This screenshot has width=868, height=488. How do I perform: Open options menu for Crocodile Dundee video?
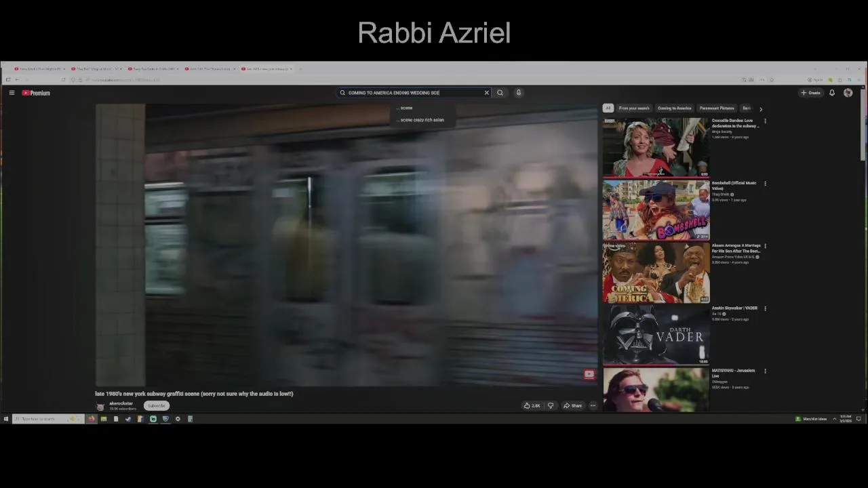coord(765,121)
